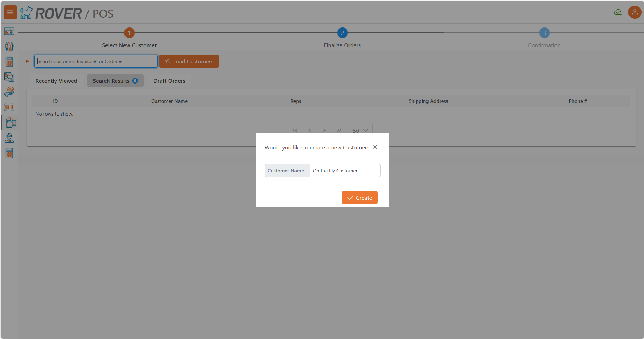The width and height of the screenshot is (644, 339).
Task: Click Create to add the new customer
Action: [x=359, y=197]
